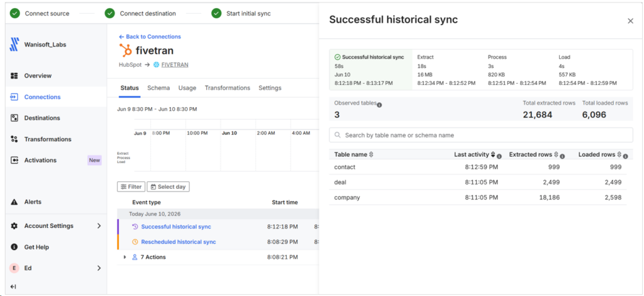Click company extracted rows value 18,186
The width and height of the screenshot is (644, 296).
coord(550,197)
